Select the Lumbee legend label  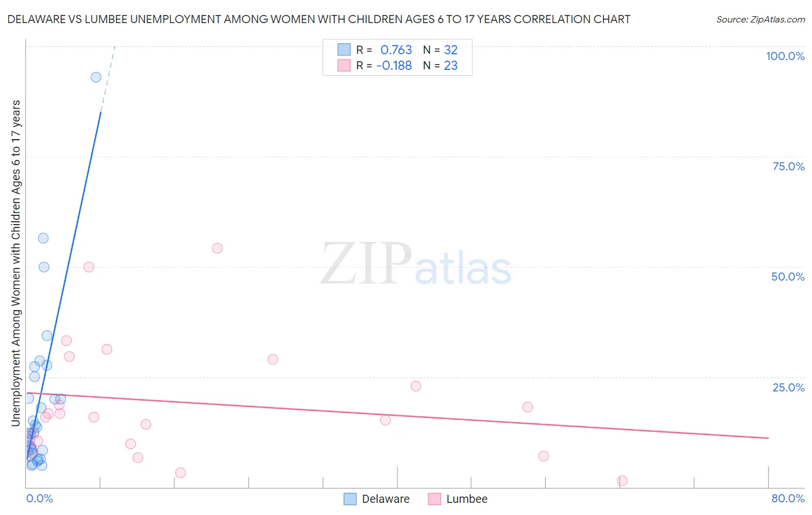point(467,499)
